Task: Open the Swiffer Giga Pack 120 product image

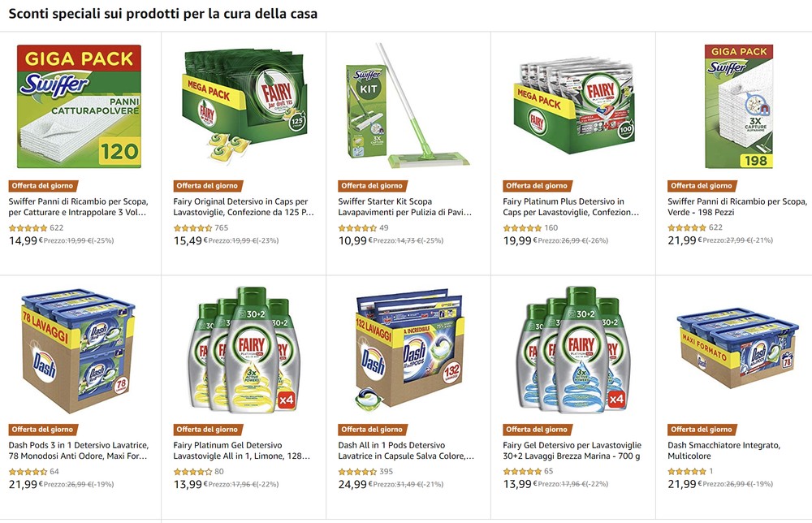Action: point(79,106)
